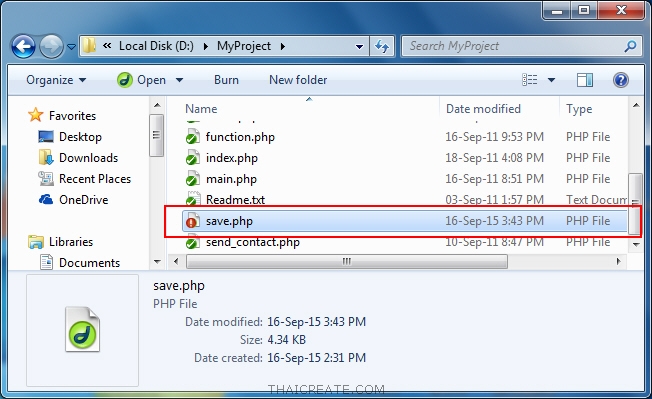This screenshot has height=399, width=652.
Task: Select the send_contact.php file
Action: pos(253,242)
